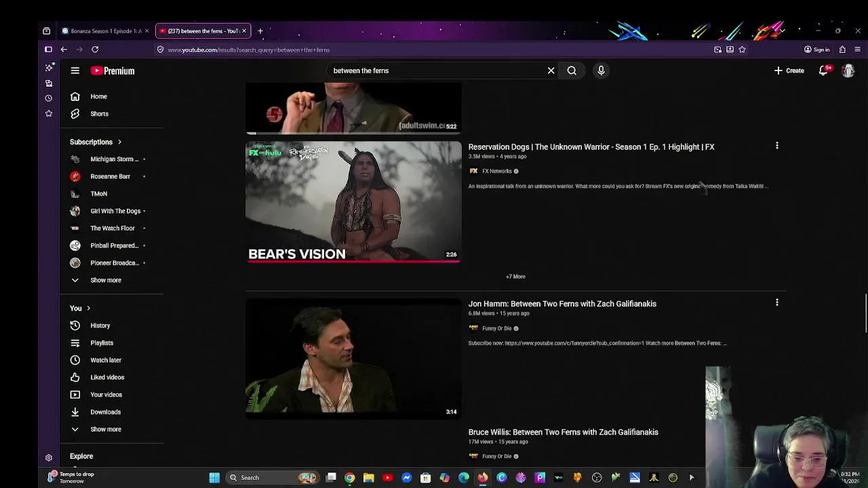Open options menu for Reservation Dogs video
The height and width of the screenshot is (488, 868).
pyautogui.click(x=777, y=146)
